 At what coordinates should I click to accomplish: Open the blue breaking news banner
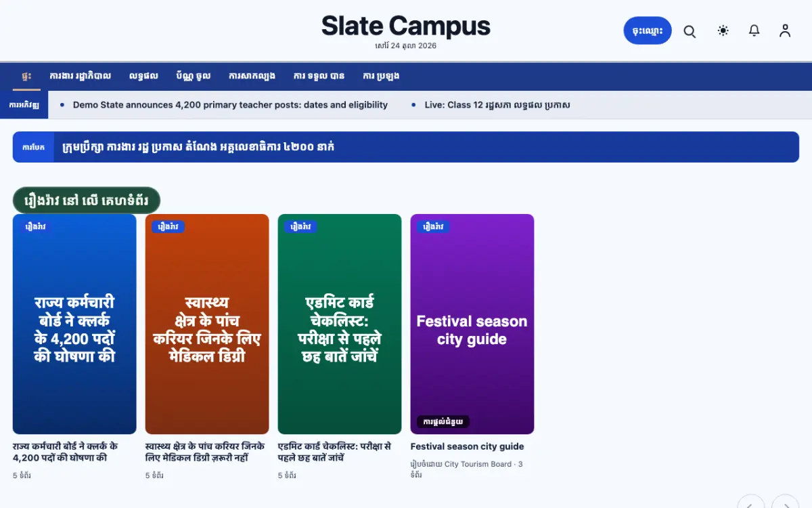(x=406, y=147)
